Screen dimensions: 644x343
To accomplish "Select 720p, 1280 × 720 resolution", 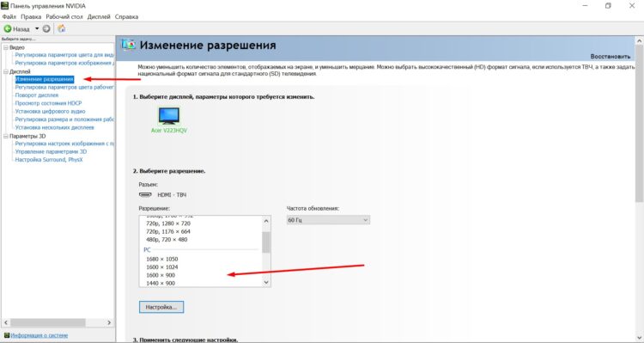I will (168, 224).
